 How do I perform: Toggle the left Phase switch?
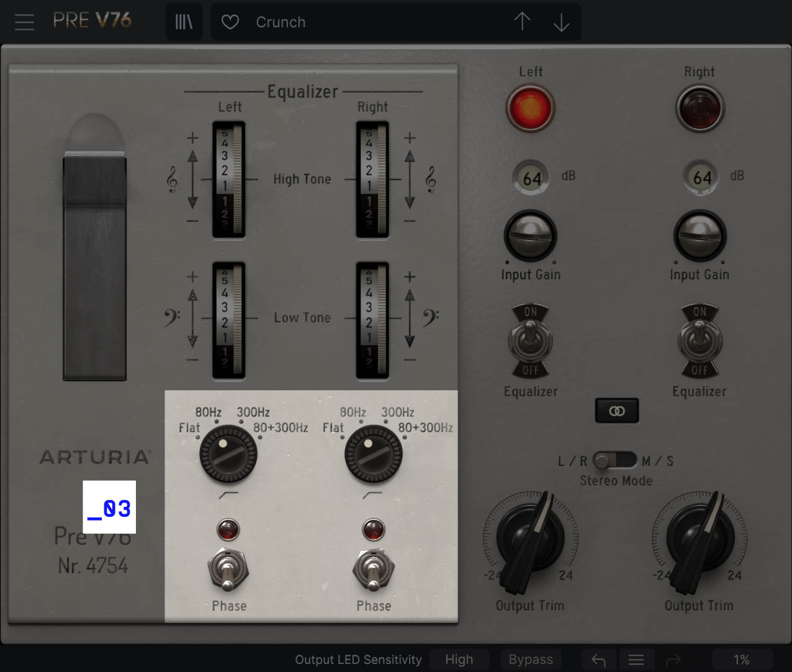point(228,570)
